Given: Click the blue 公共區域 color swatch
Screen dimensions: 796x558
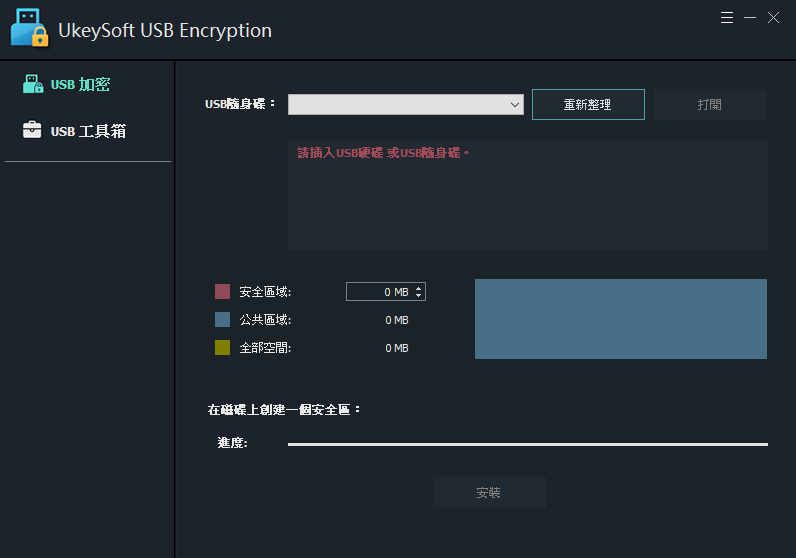Looking at the screenshot, I should pos(222,319).
